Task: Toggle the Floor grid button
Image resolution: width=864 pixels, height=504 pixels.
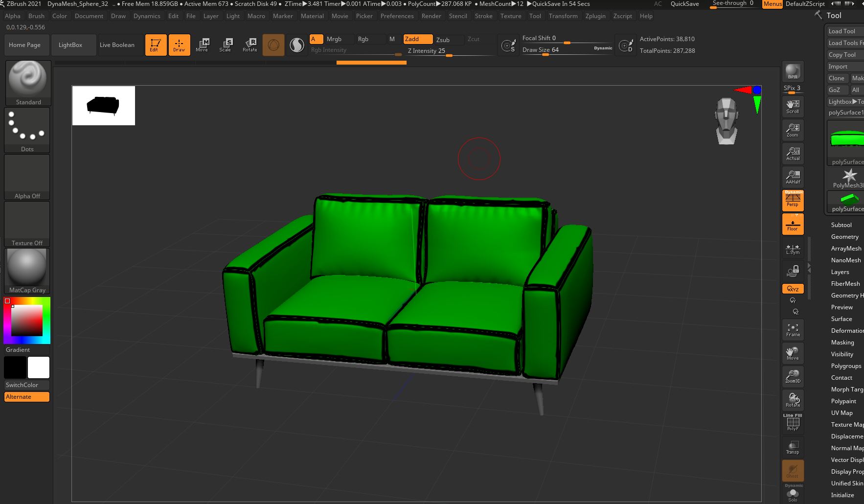Action: coord(793,224)
